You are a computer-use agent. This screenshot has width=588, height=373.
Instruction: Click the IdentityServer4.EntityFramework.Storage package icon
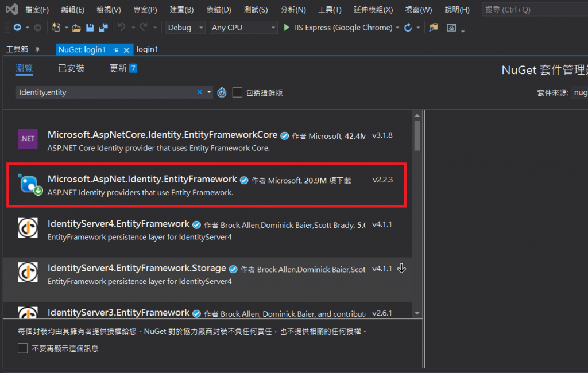point(28,272)
